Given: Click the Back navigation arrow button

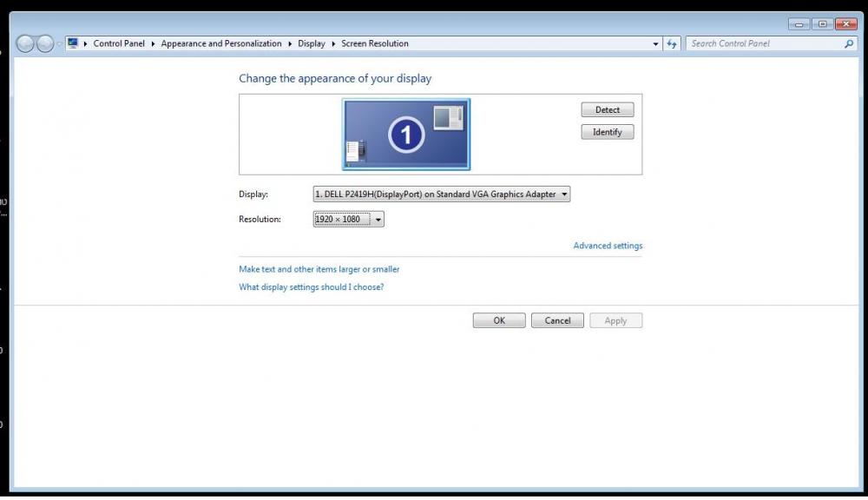Looking at the screenshot, I should click(x=25, y=44).
